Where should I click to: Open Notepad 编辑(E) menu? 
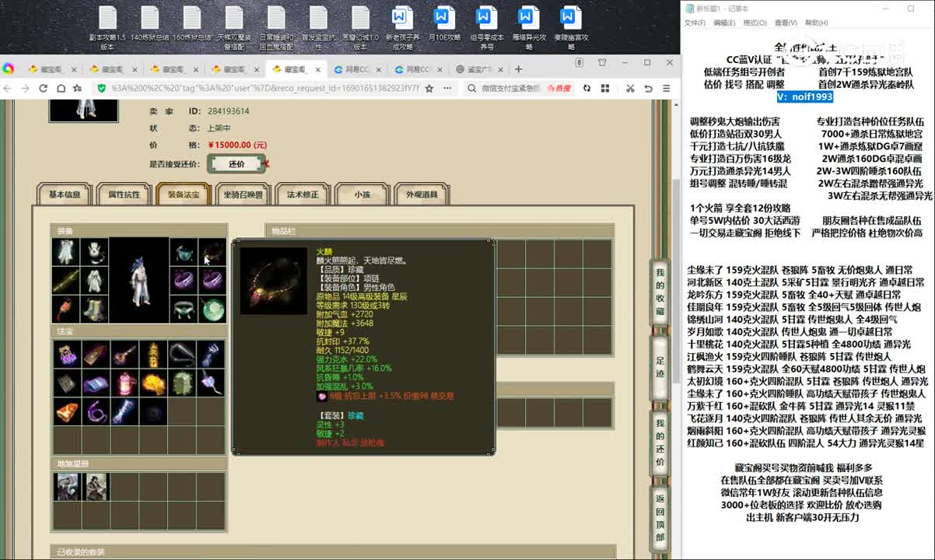click(724, 23)
